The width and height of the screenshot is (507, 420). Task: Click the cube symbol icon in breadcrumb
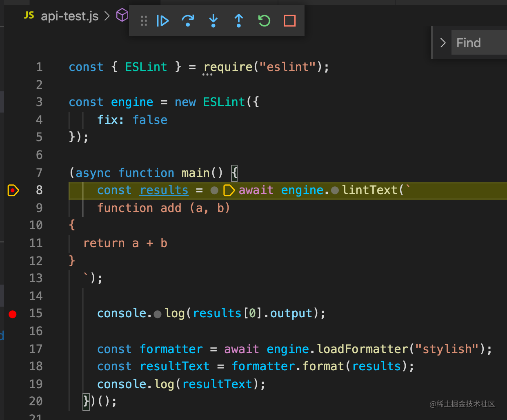point(122,15)
